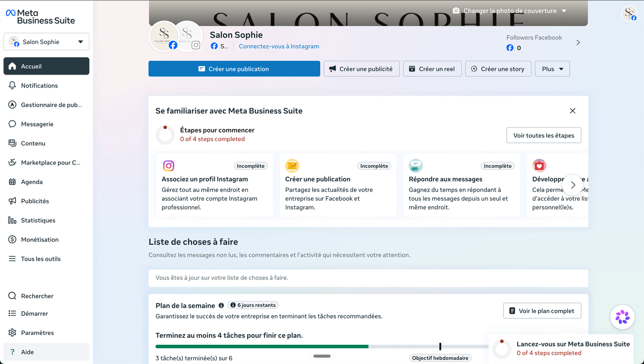Click the Instagram profile avatar placeholder
This screenshot has height=364, width=644.
188,36
